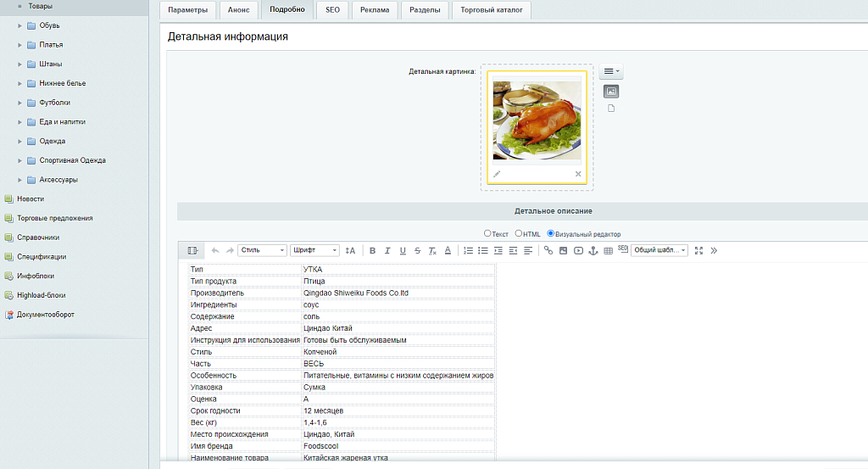Click the anchor icon in editor toolbar
This screenshot has height=469, width=868.
pyautogui.click(x=593, y=250)
